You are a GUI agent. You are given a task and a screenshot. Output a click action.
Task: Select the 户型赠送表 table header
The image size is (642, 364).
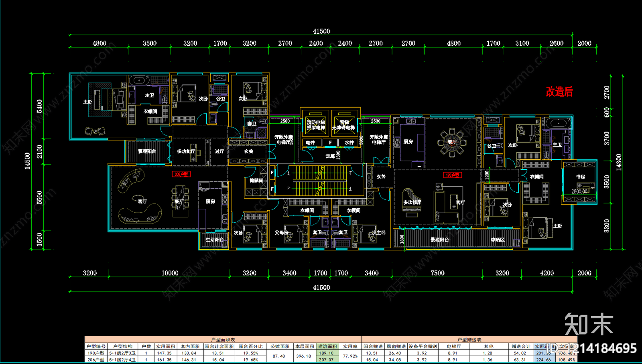pyautogui.click(x=469, y=340)
